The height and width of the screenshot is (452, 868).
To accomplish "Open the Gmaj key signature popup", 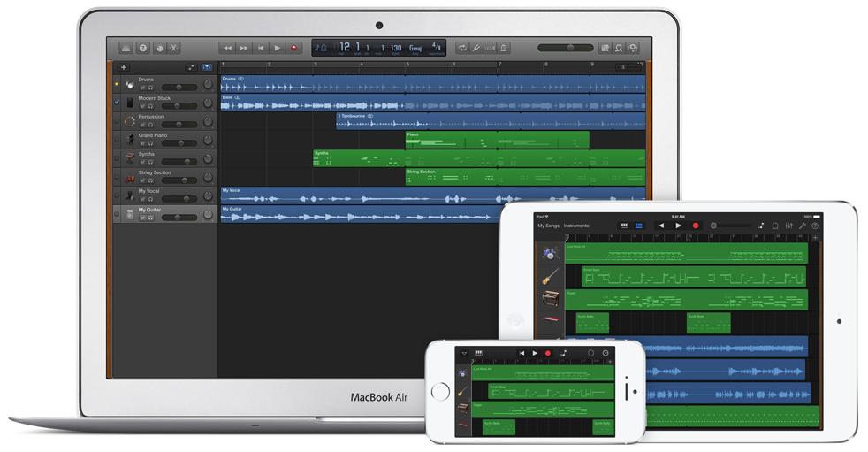I will (415, 48).
